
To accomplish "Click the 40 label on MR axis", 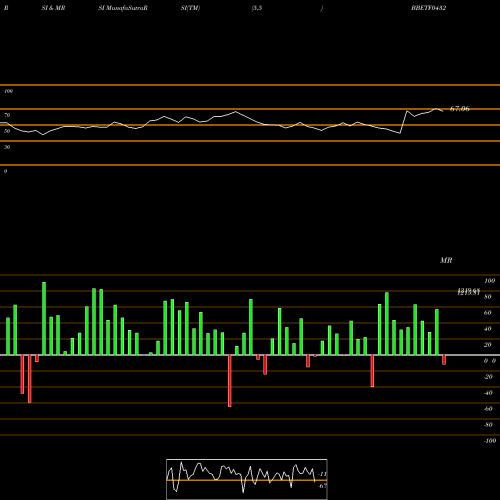I will [x=487, y=329].
